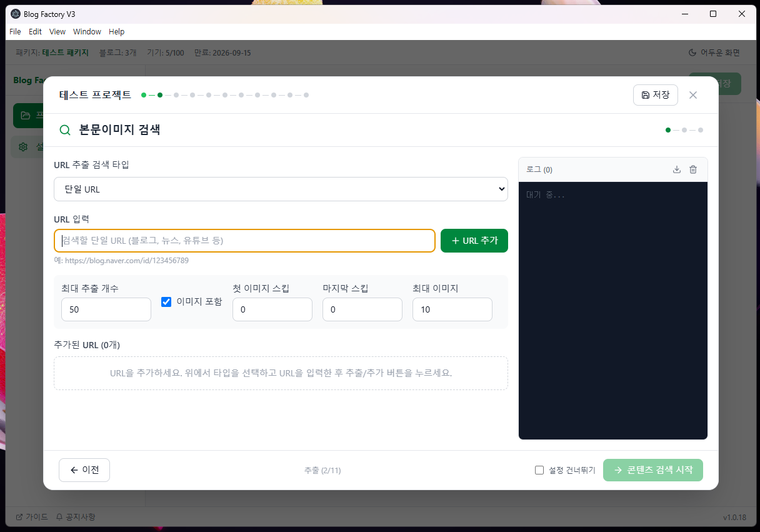
Task: Click the magnifier icon beside 본문이미지 검색
Action: coord(65,129)
